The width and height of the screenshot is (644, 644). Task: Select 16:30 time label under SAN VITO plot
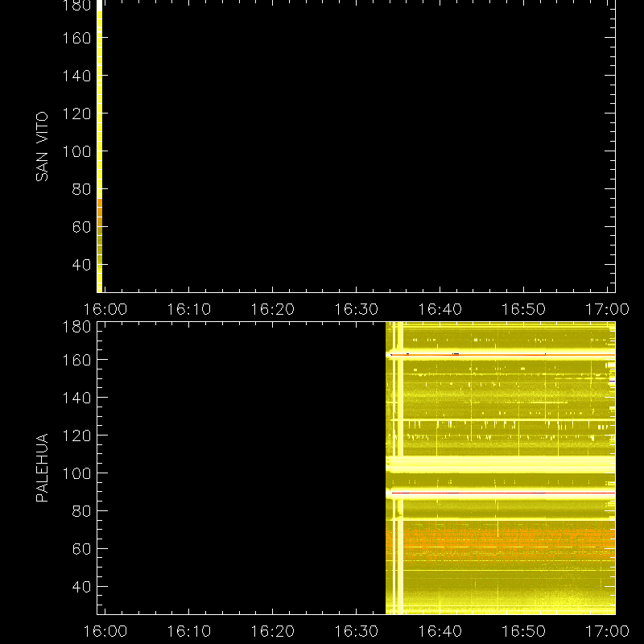coord(356,309)
